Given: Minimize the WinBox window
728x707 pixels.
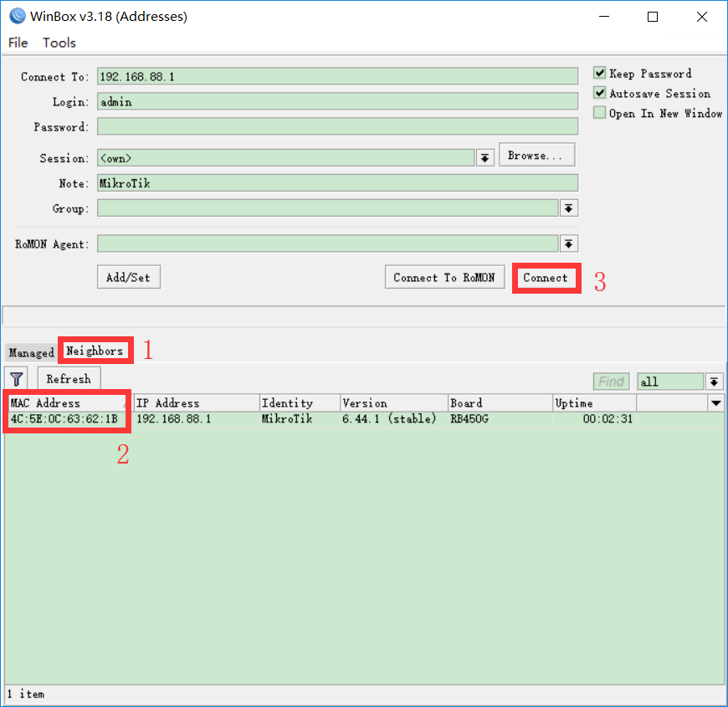Looking at the screenshot, I should click(603, 17).
